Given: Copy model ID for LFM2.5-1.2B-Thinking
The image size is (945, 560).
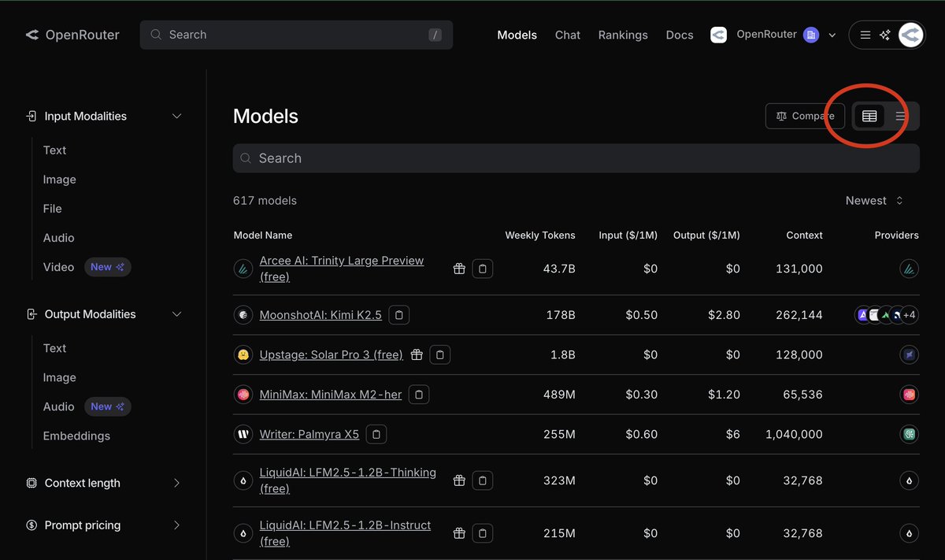Looking at the screenshot, I should 483,480.
